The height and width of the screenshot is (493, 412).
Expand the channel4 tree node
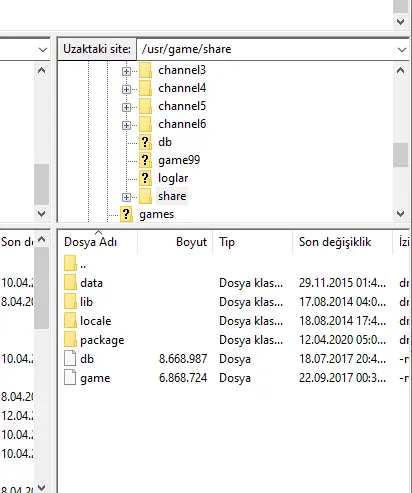pyautogui.click(x=126, y=89)
